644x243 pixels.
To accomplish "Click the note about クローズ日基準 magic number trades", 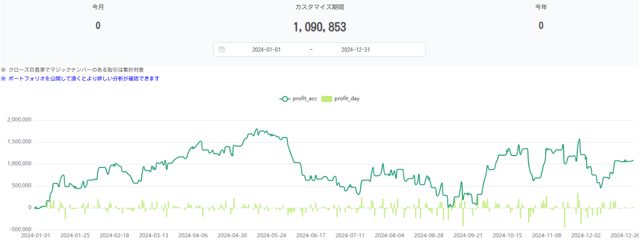I will click(73, 70).
